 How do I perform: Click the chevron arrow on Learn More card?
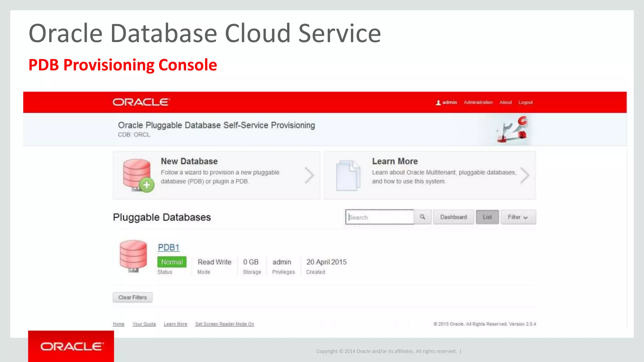[x=525, y=175]
